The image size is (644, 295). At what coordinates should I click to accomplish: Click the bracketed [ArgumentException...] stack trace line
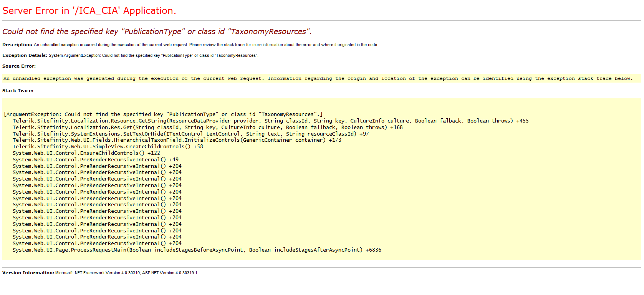point(163,114)
